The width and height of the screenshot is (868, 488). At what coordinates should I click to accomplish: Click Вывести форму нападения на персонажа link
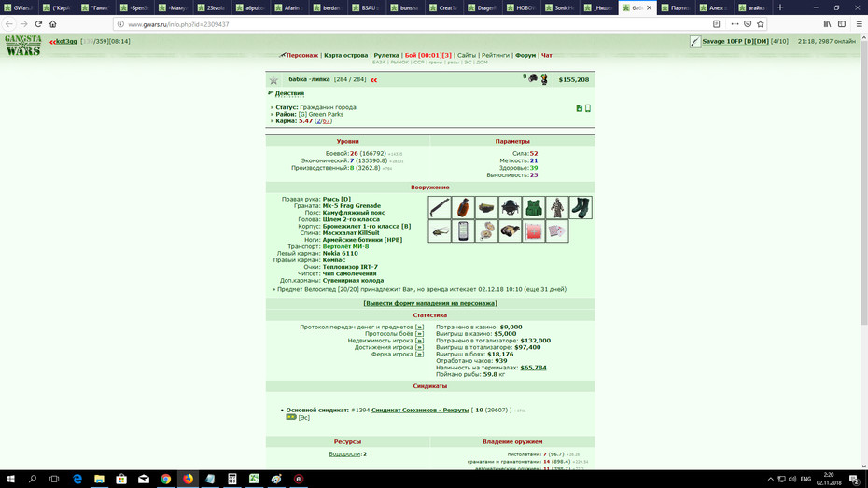tap(430, 303)
